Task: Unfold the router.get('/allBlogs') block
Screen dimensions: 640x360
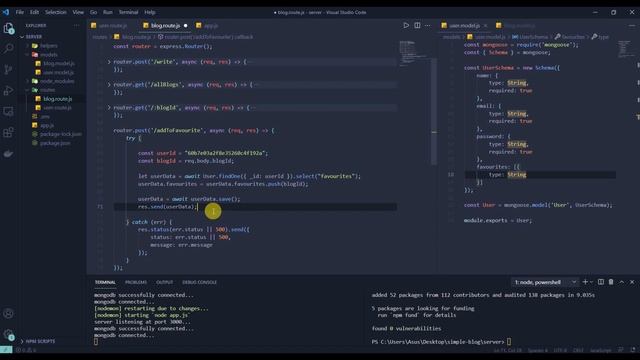Action: point(109,84)
